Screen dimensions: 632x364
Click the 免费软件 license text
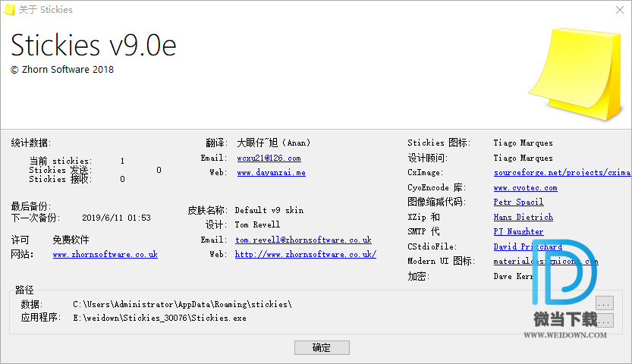71,240
